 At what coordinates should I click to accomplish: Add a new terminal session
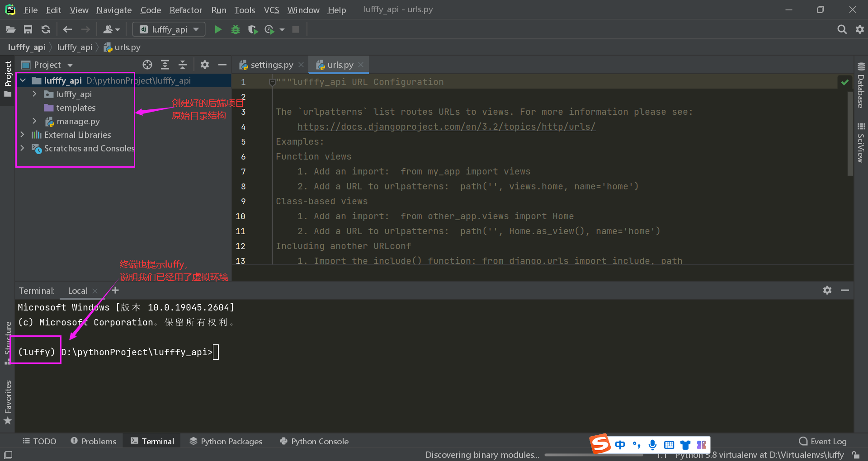(x=115, y=290)
